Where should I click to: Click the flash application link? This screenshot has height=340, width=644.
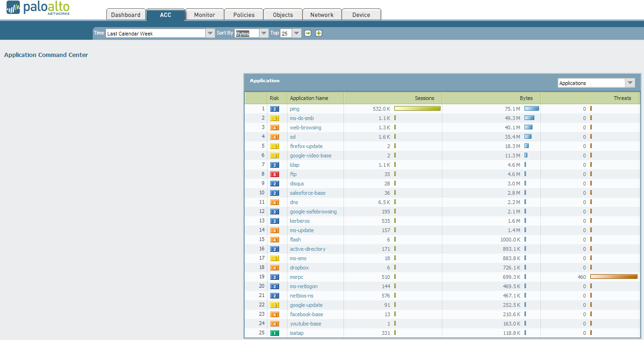click(x=295, y=240)
